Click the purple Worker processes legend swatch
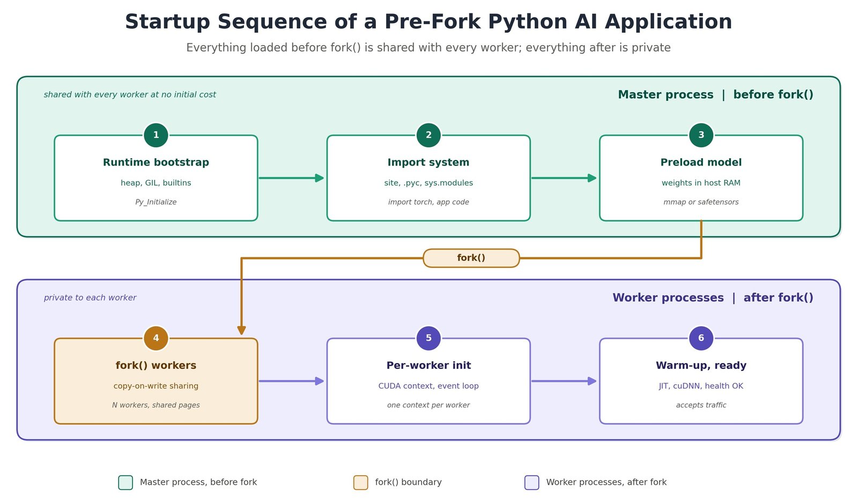Viewport: 858px width, 504px height. pyautogui.click(x=532, y=483)
